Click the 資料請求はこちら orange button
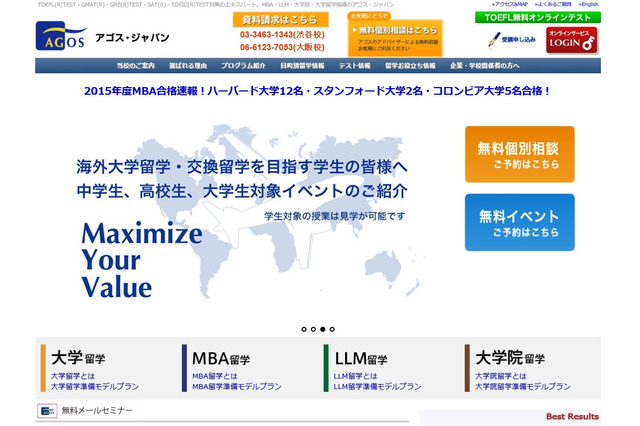This screenshot has width=640, height=426. tap(280, 20)
